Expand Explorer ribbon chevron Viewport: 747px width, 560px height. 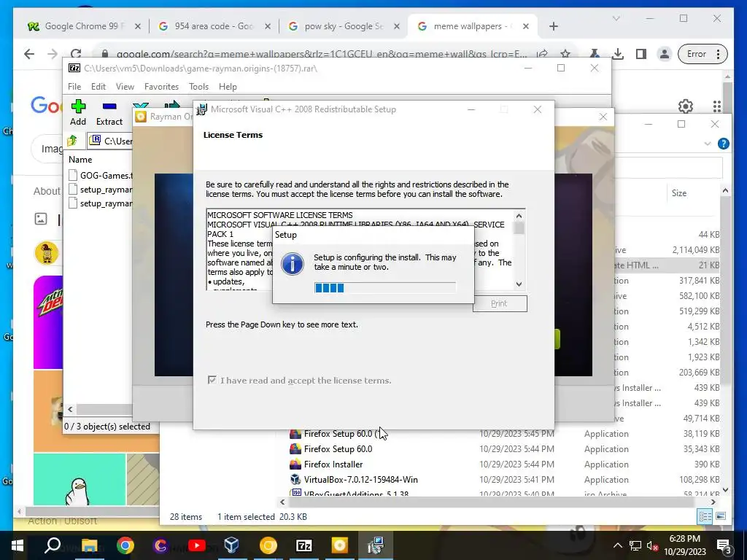pos(708,144)
